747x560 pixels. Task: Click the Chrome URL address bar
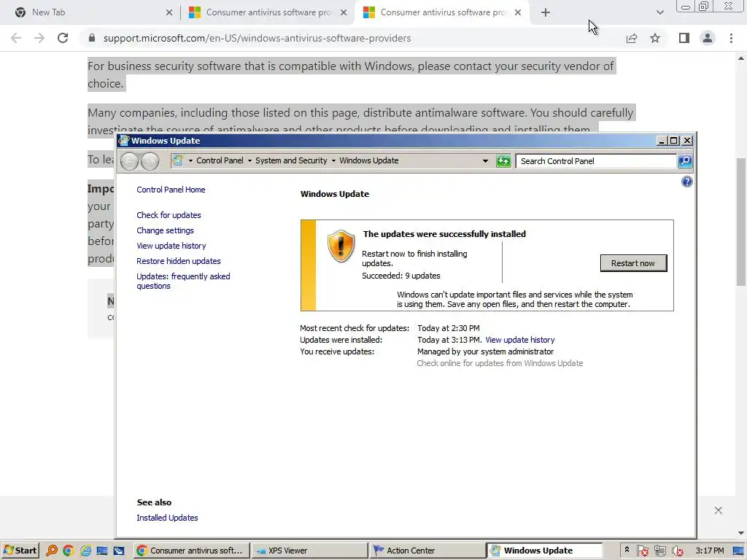(x=352, y=38)
